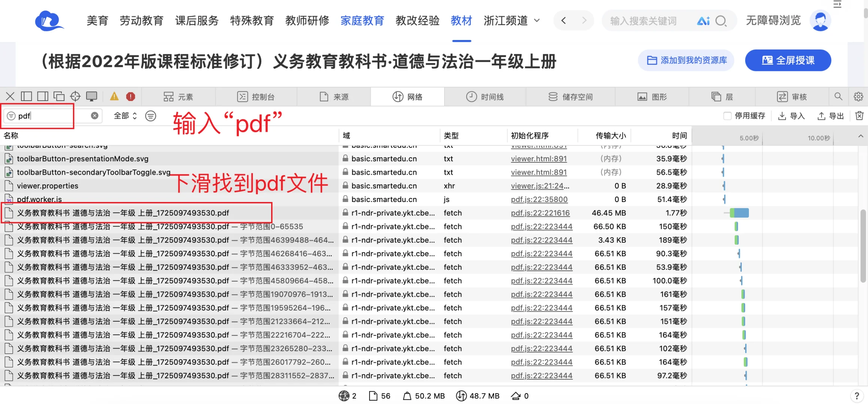Open the 教师研修 nav item
Viewport: 868px width, 404px height.
coord(307,21)
